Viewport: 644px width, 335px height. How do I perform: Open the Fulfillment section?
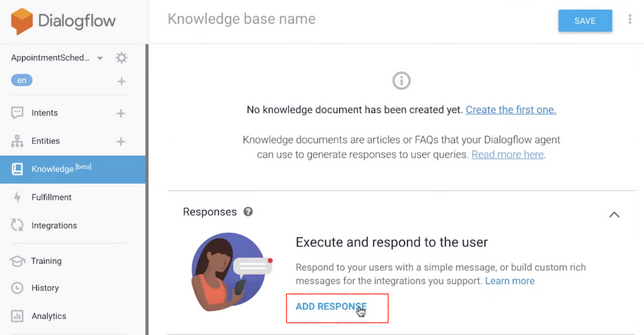tap(51, 197)
